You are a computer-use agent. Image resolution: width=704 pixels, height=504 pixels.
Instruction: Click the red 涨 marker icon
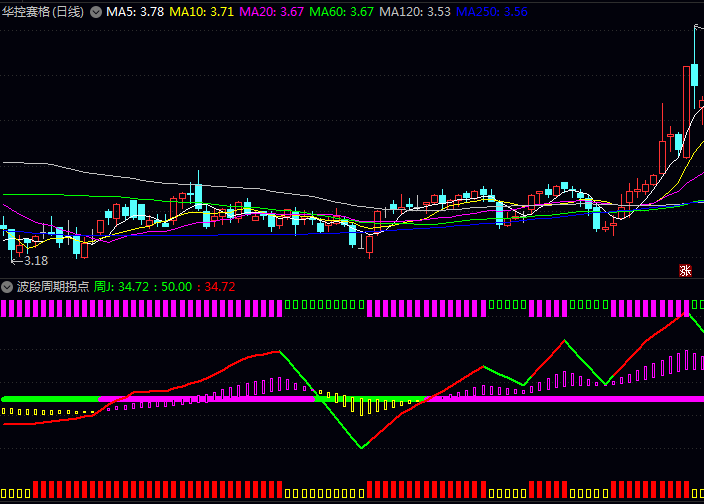click(x=686, y=269)
